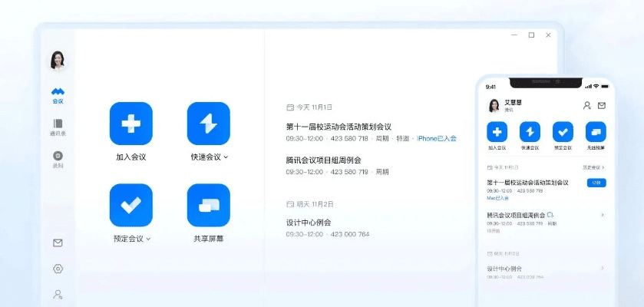Viewport: 644px width, 307px height.
Task: Click the desktop 预定会议 checkmark icon
Action: (x=131, y=205)
